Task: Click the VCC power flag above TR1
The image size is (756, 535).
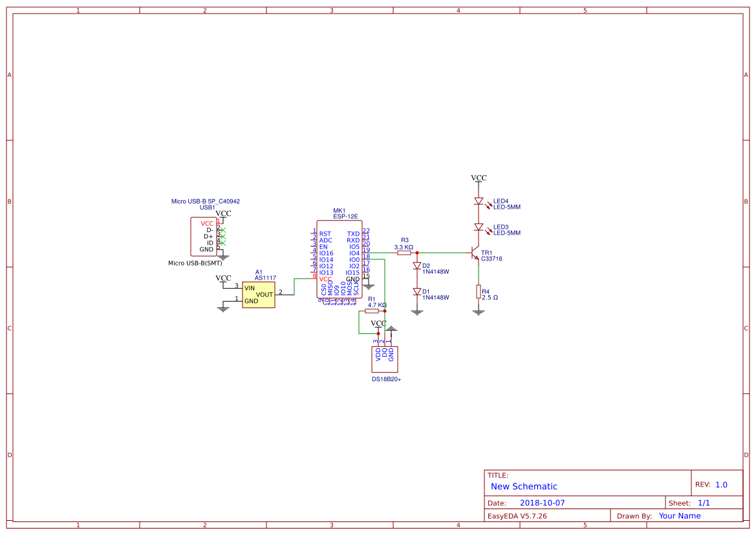Action: [x=479, y=177]
